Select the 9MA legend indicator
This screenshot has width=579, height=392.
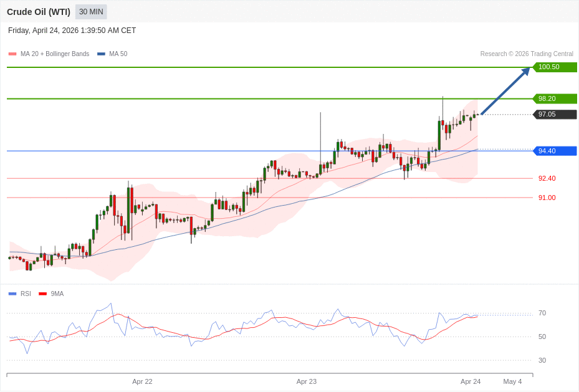[42, 294]
